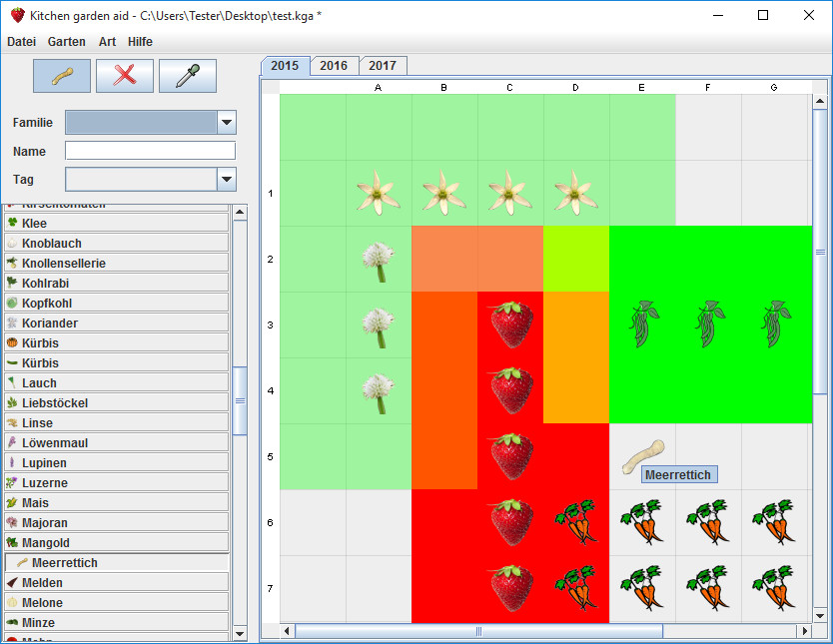Image resolution: width=833 pixels, height=644 pixels.
Task: Click the horseradish root in the grid
Action: point(642,457)
